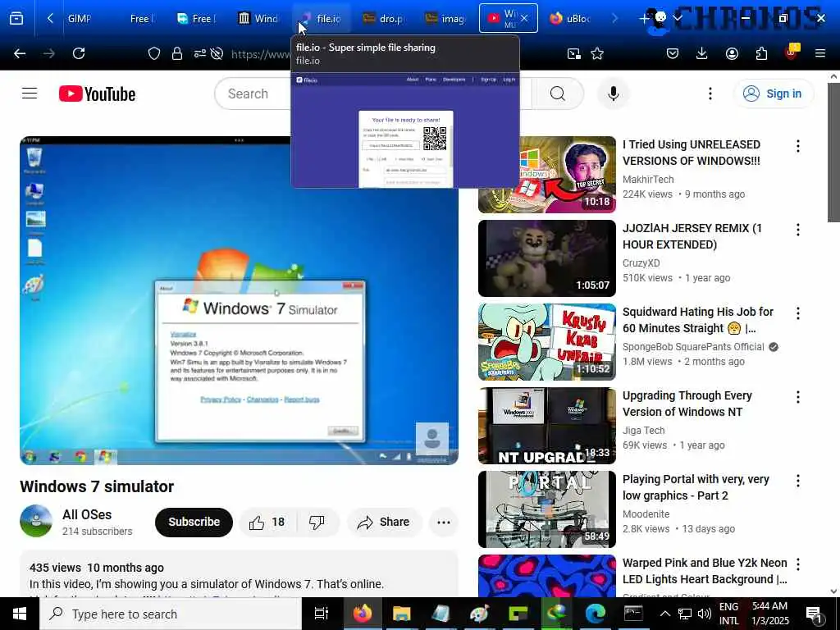The image size is (840, 630).
Task: Open the Windows Start menu
Action: click(20, 614)
